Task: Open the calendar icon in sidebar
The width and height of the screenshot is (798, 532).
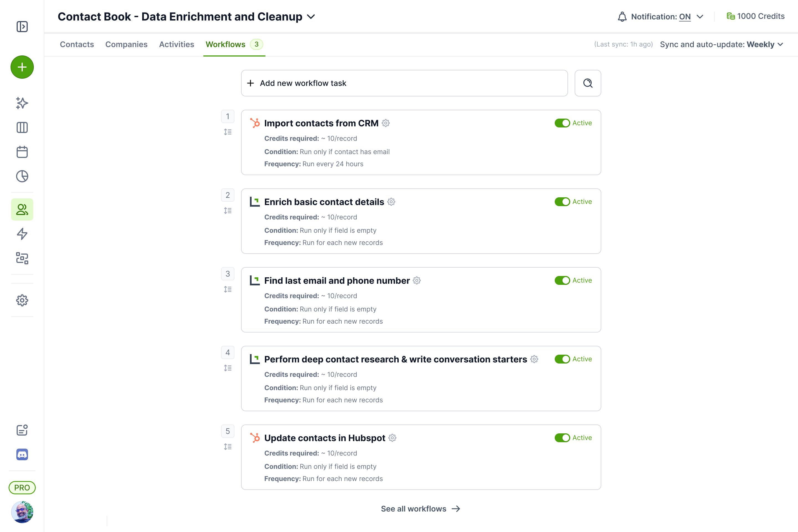Action: pos(22,152)
